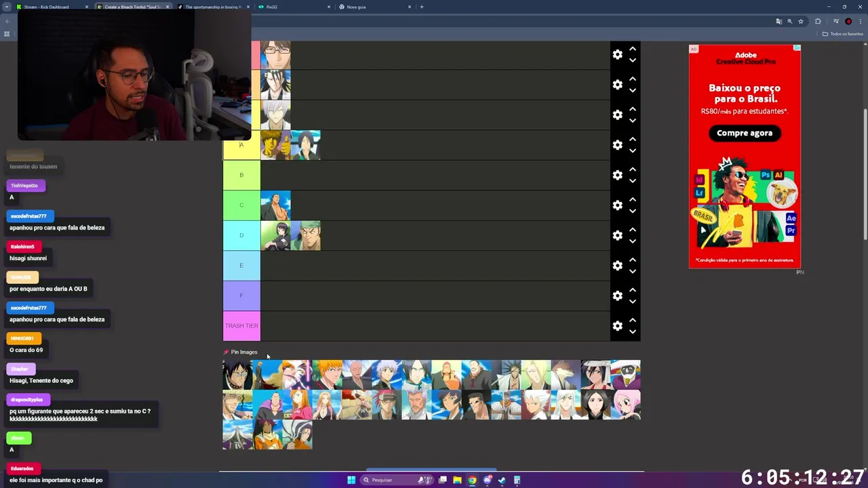
Task: Select the green C tier label
Action: pyautogui.click(x=241, y=205)
